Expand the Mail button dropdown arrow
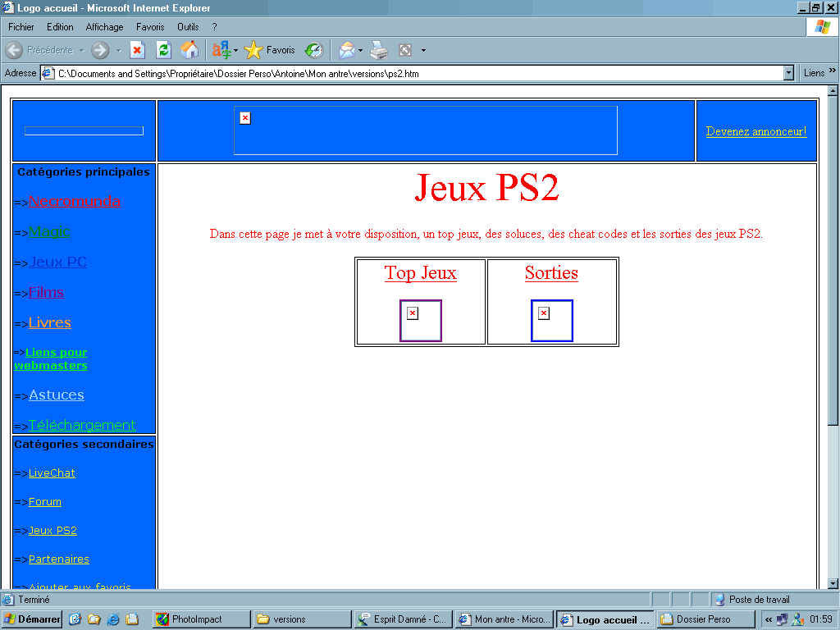840x630 pixels. [x=360, y=51]
